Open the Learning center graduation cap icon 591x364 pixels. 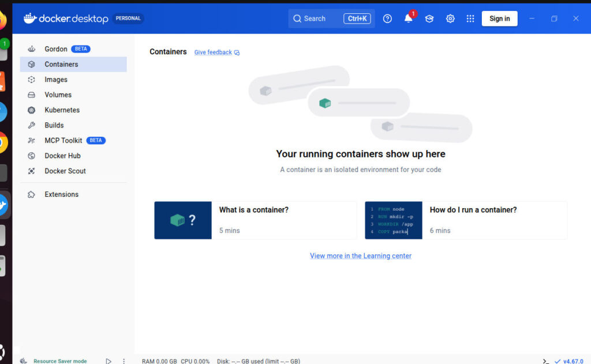[429, 18]
